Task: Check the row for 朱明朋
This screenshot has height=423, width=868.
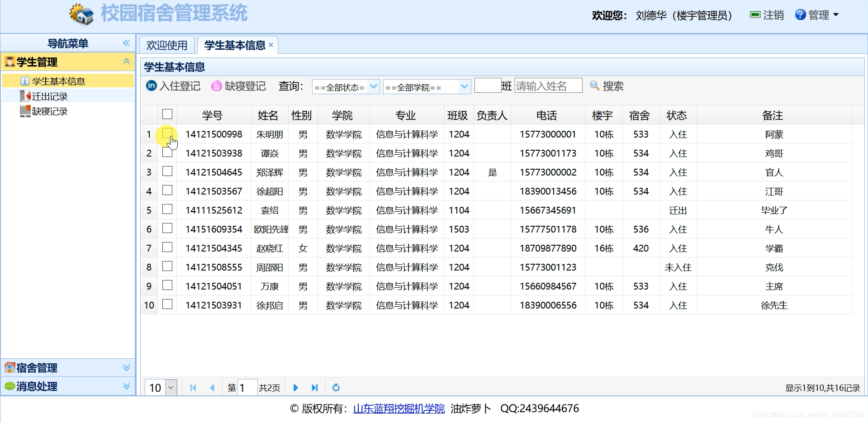Action: [x=167, y=133]
